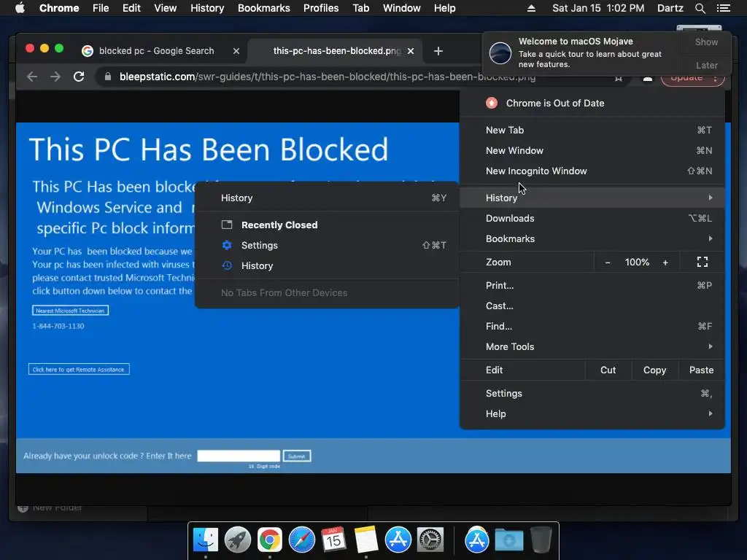Open Notification Center list icon
The width and height of the screenshot is (747, 560).
723,8
